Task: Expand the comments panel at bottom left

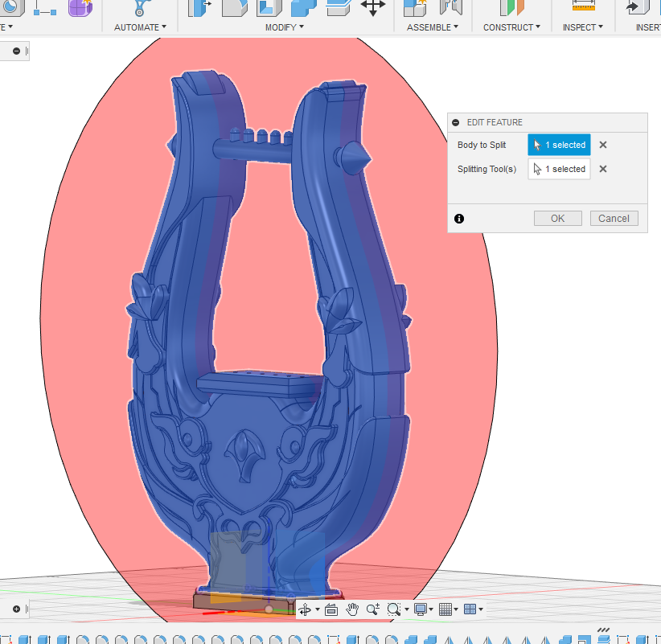Action: (16, 609)
